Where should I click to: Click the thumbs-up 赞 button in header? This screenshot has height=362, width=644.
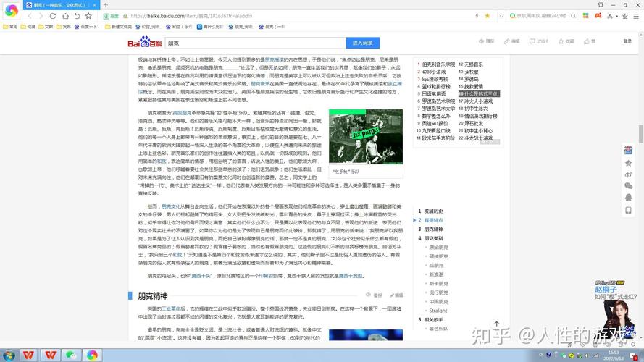coord(590,41)
